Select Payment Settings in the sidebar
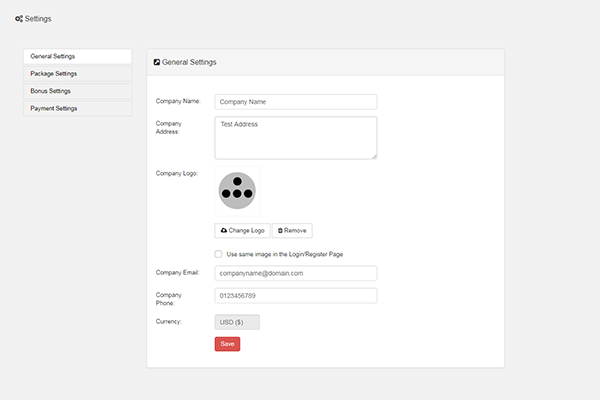 [x=77, y=108]
